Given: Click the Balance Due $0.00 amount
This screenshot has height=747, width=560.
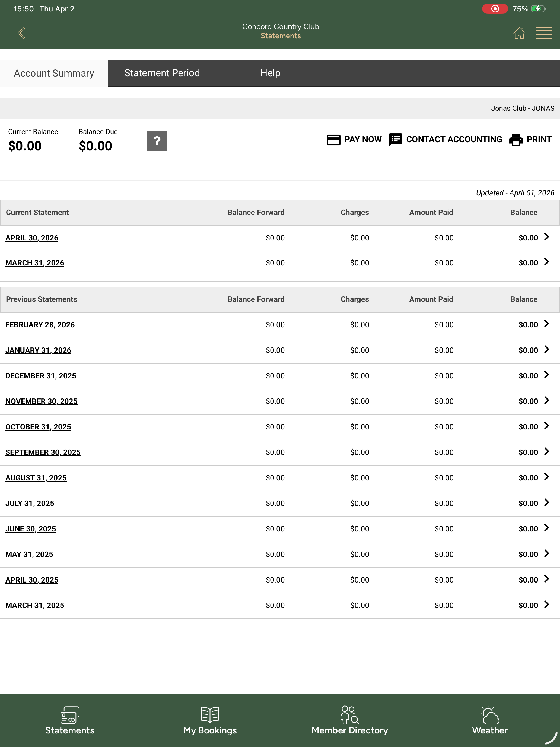Looking at the screenshot, I should (95, 146).
